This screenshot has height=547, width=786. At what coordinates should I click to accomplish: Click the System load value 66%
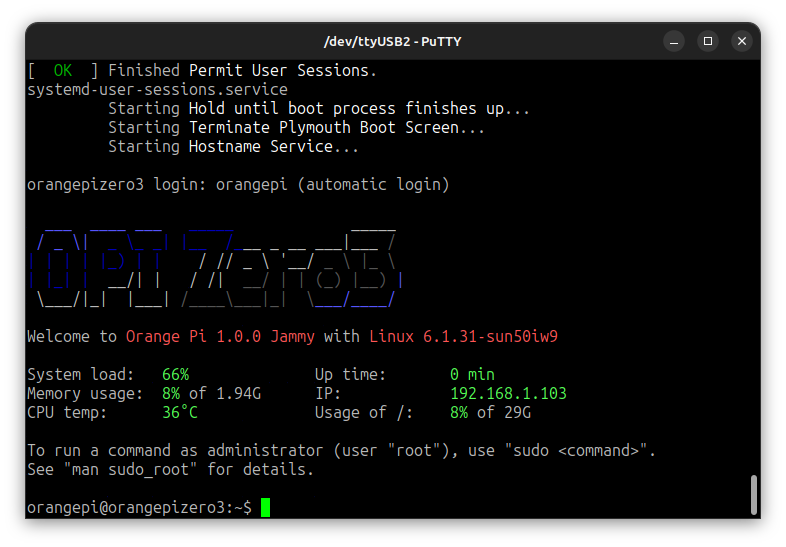point(175,375)
